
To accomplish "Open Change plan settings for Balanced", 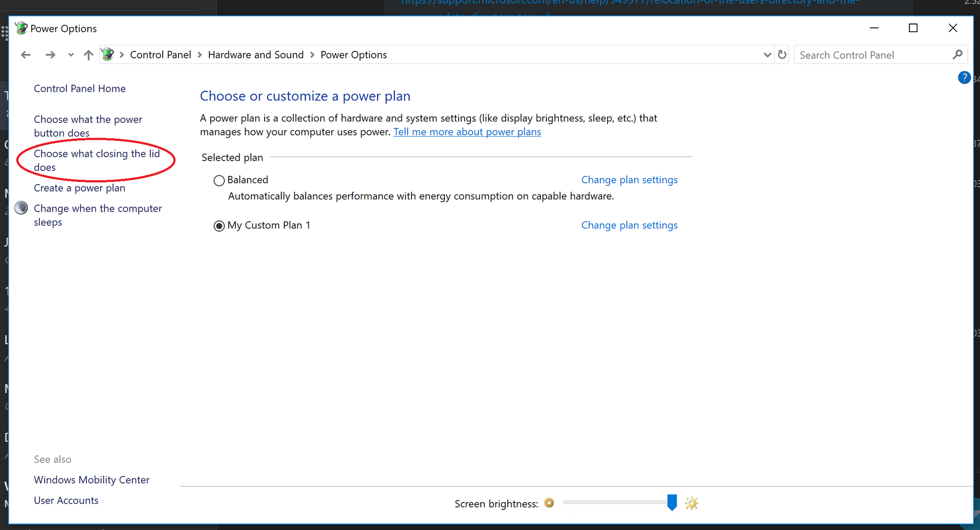I will (x=629, y=180).
